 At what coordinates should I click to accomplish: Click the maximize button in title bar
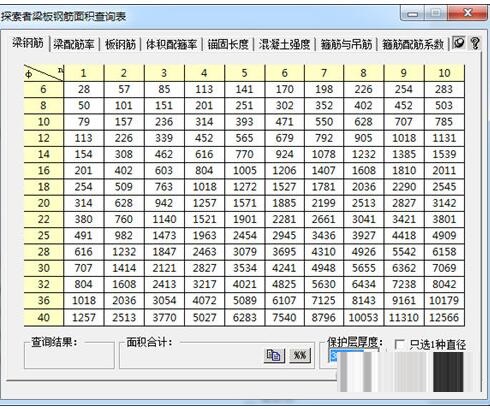[x=436, y=13]
